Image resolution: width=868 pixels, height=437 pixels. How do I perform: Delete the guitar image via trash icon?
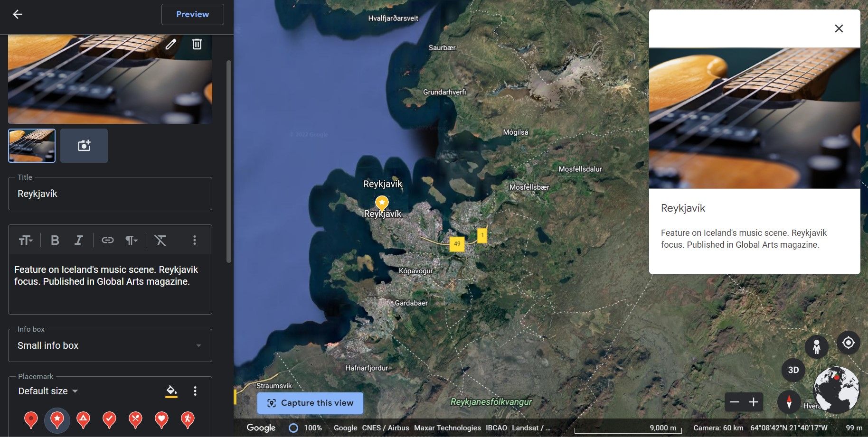[x=197, y=44]
